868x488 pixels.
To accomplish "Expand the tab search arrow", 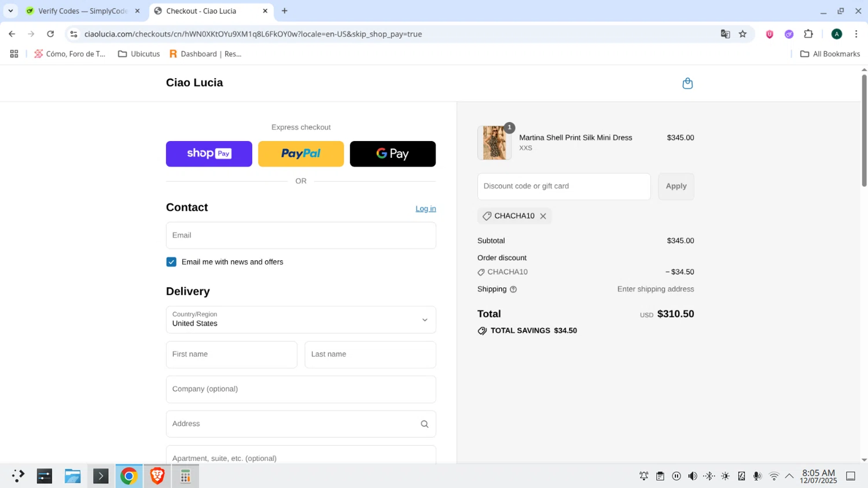I will 10,11.
